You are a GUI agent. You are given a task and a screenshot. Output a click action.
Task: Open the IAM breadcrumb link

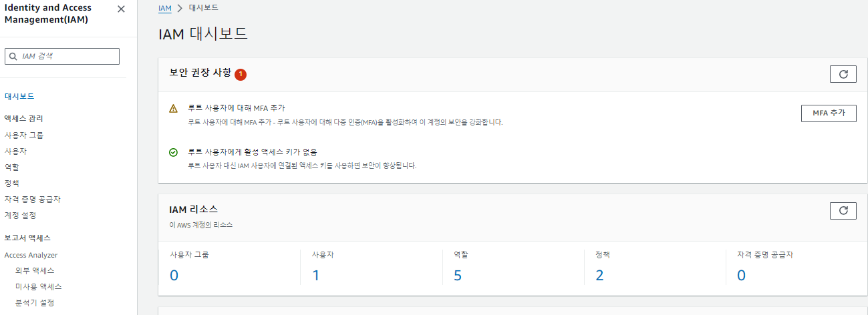coord(165,8)
